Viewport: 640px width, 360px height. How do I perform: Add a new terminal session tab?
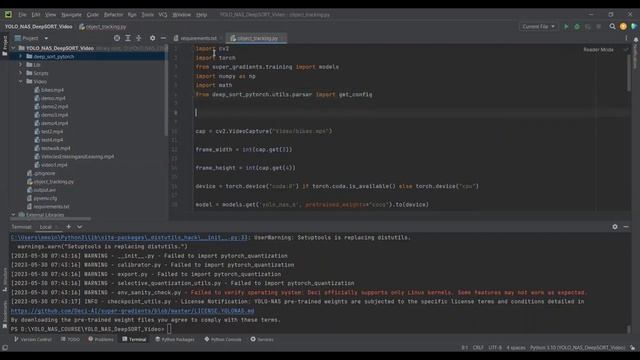pyautogui.click(x=69, y=227)
